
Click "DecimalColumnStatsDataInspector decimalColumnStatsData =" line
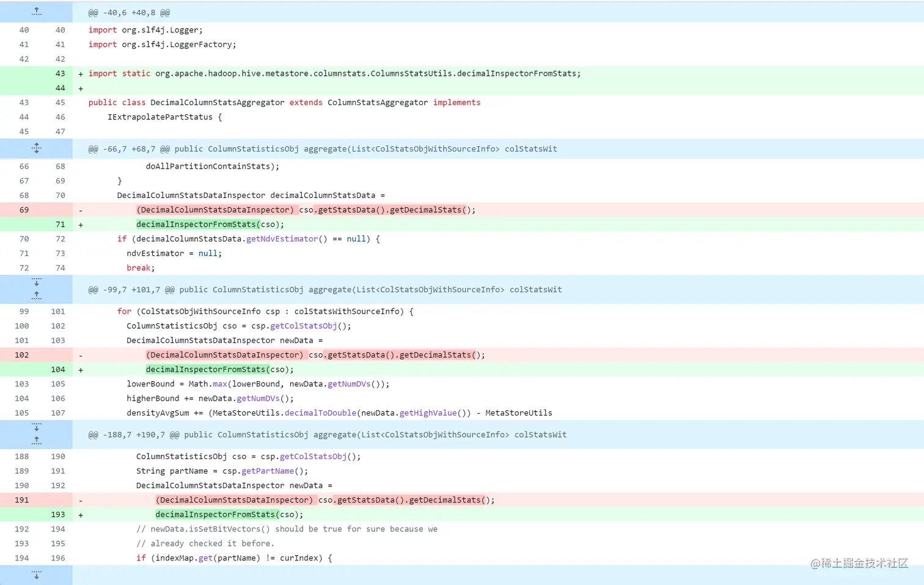click(x=251, y=196)
